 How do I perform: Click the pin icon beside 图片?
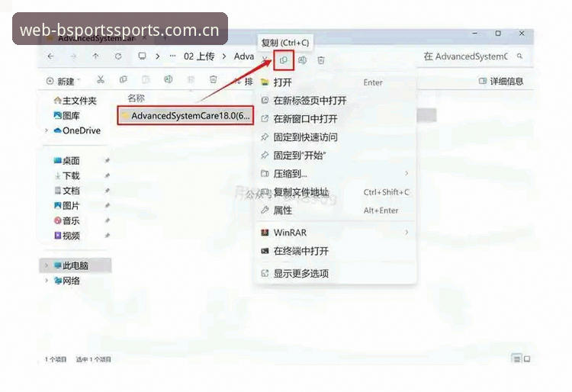108,205
